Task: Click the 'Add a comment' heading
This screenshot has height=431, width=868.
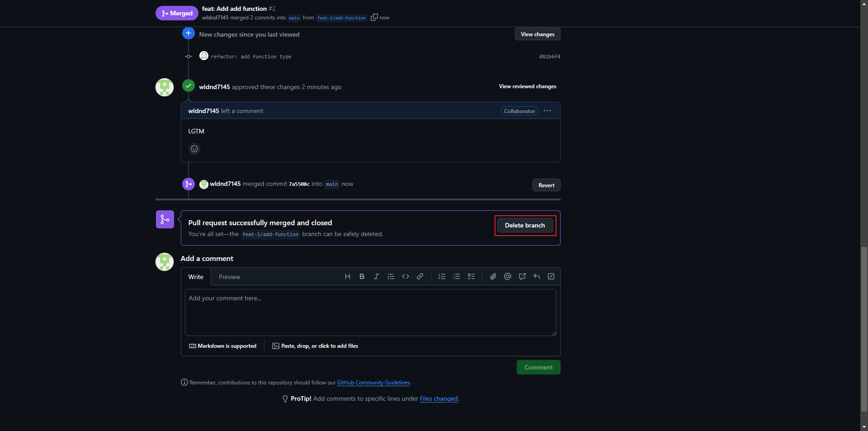Action: pos(207,258)
